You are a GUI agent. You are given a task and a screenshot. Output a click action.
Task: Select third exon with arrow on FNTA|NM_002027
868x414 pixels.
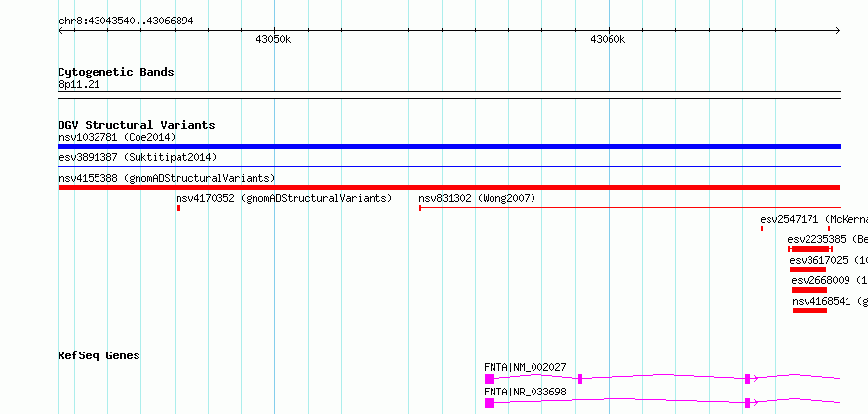[747, 379]
